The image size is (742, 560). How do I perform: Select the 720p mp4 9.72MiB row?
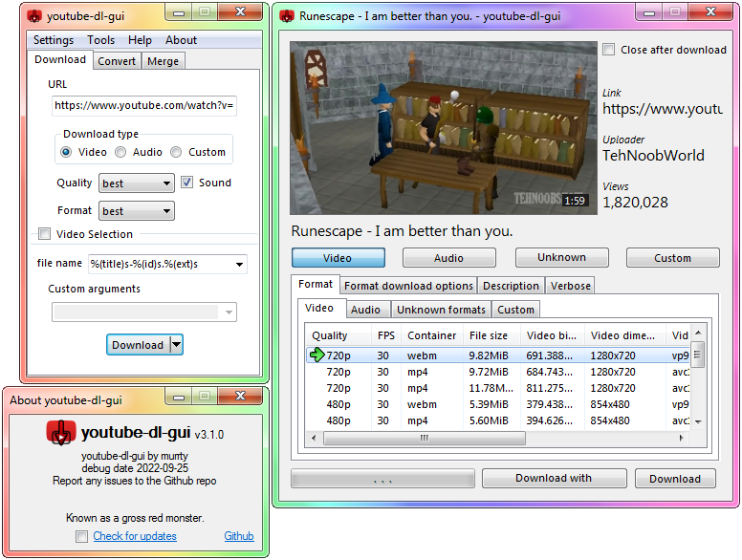498,372
